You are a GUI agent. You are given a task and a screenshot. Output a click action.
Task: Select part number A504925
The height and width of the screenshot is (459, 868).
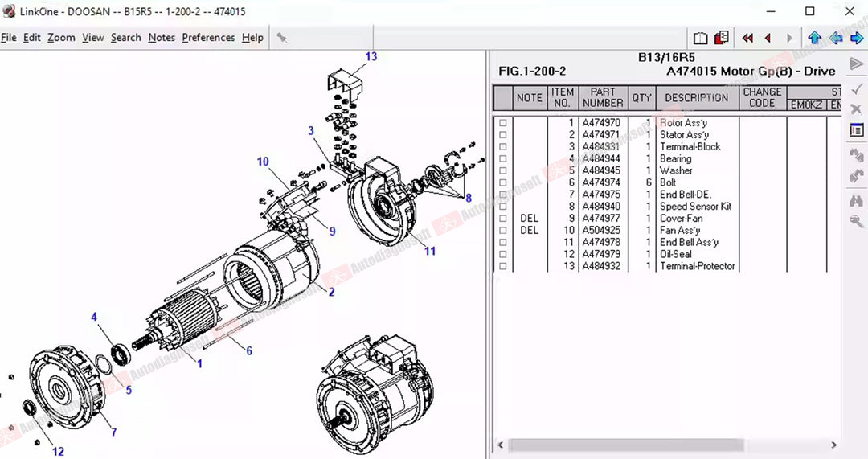coord(601,230)
